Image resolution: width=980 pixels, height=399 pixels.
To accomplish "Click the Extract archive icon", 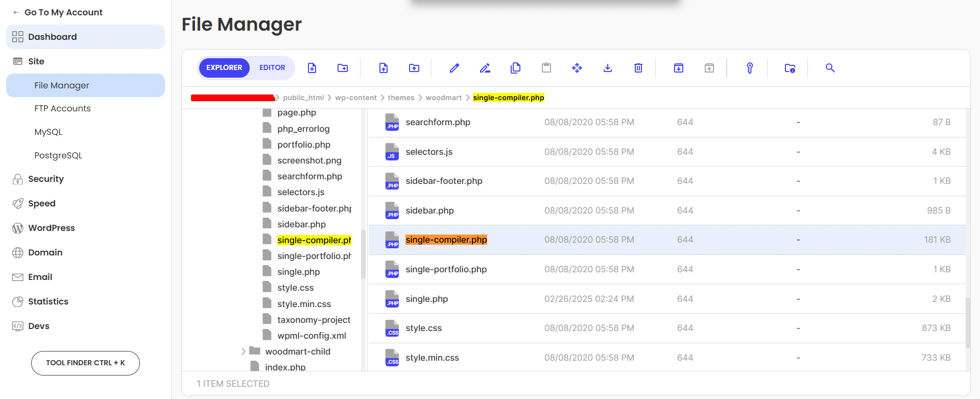I will [x=709, y=68].
